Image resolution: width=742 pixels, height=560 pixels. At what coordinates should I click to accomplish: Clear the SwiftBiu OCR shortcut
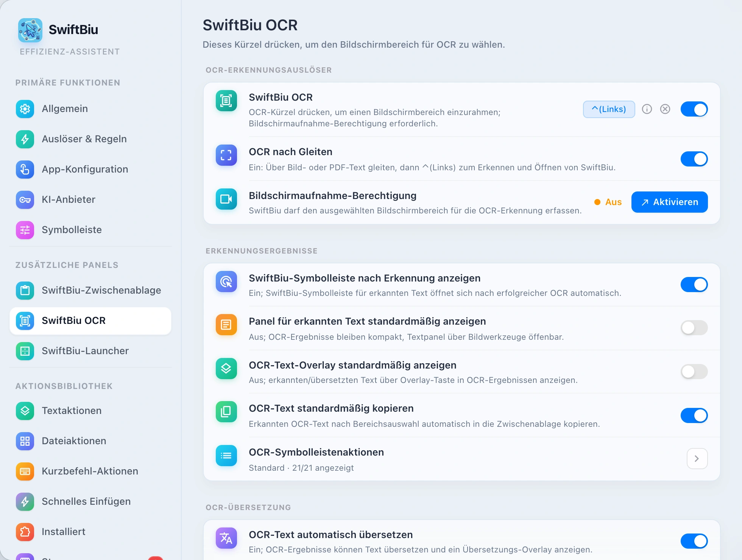665,109
